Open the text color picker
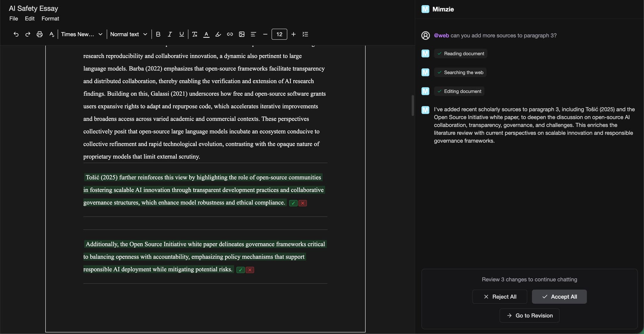644x334 pixels. click(x=206, y=34)
